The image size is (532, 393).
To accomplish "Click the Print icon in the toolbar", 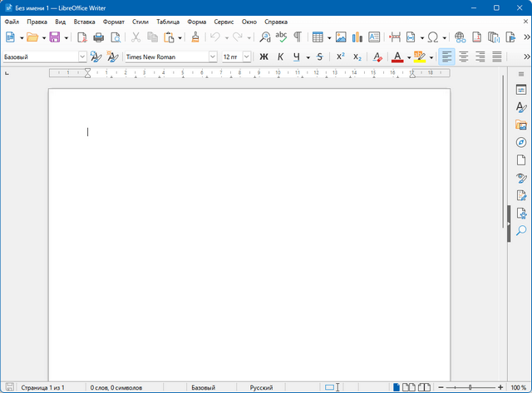I will pos(98,37).
